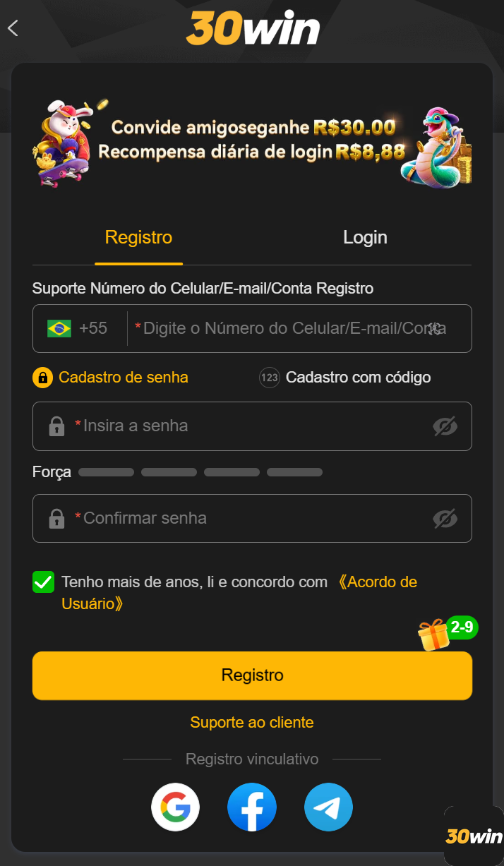Select the Registro tab
Image resolution: width=504 pixels, height=866 pixels.
coord(138,237)
